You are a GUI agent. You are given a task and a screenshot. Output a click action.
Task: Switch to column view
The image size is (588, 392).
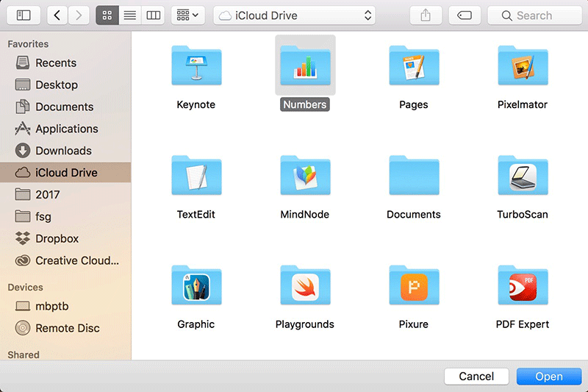[x=153, y=15]
